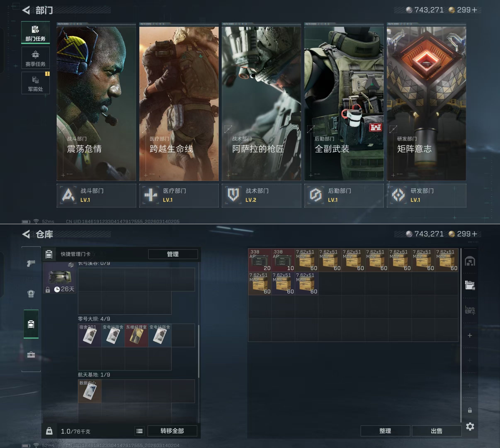
Task: Click the back arrow beside 仓库 title
Action: click(26, 234)
